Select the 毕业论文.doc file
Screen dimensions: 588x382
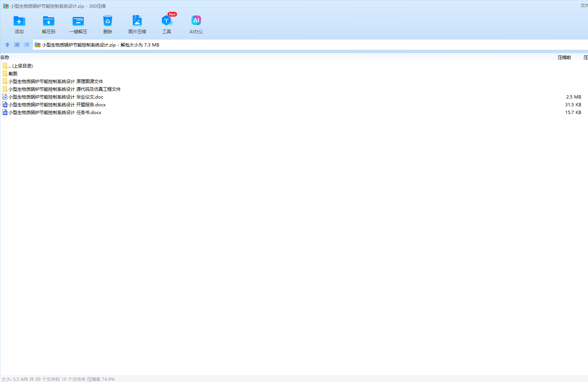tap(56, 97)
